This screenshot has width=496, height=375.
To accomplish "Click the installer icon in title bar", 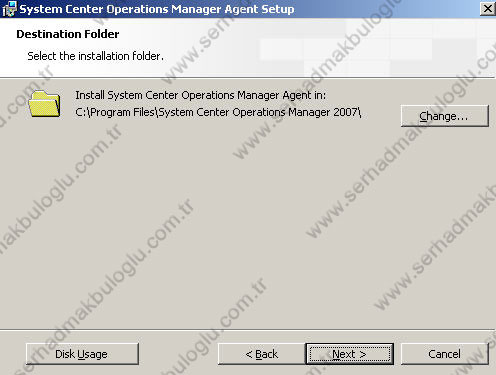I will click(9, 9).
